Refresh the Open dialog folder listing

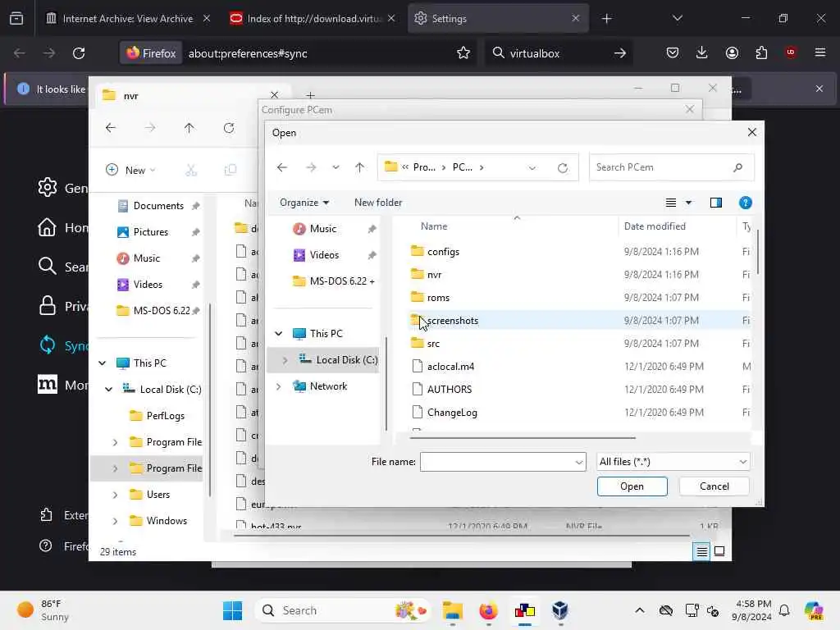click(562, 167)
